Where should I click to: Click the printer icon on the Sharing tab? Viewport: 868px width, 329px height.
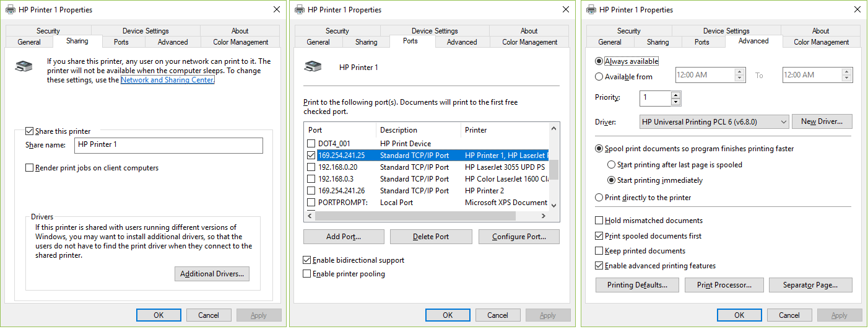click(23, 66)
